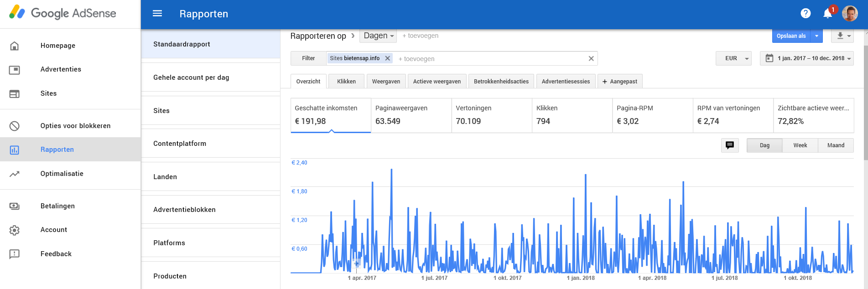
Task: Click the Advertenties sidebar icon
Action: coord(15,70)
